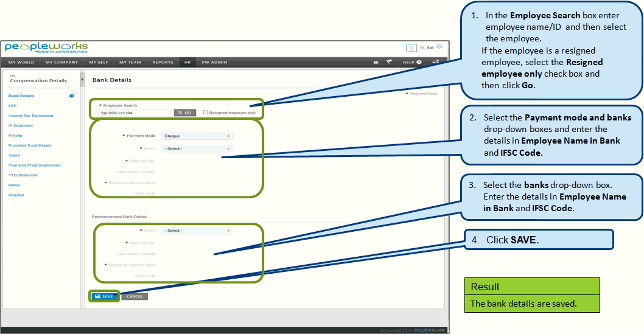Open Income Tax Declaration sidebar link
This screenshot has width=644, height=334.
pos(30,116)
